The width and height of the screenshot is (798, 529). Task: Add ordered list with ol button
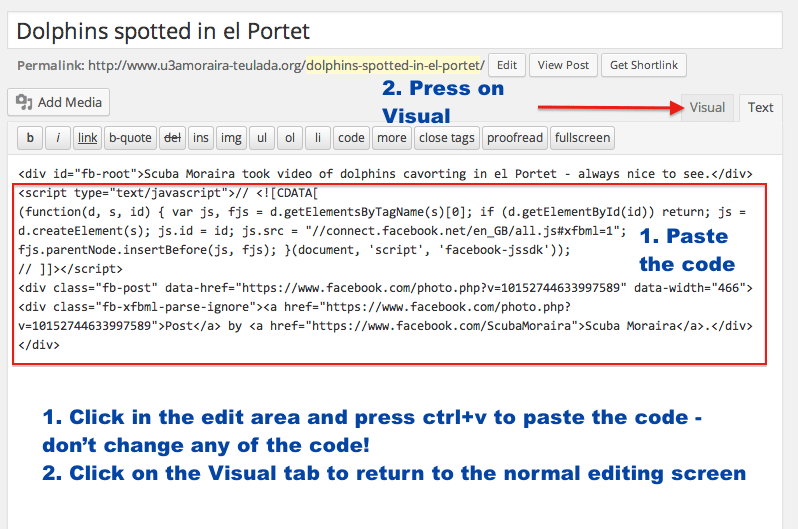click(290, 138)
